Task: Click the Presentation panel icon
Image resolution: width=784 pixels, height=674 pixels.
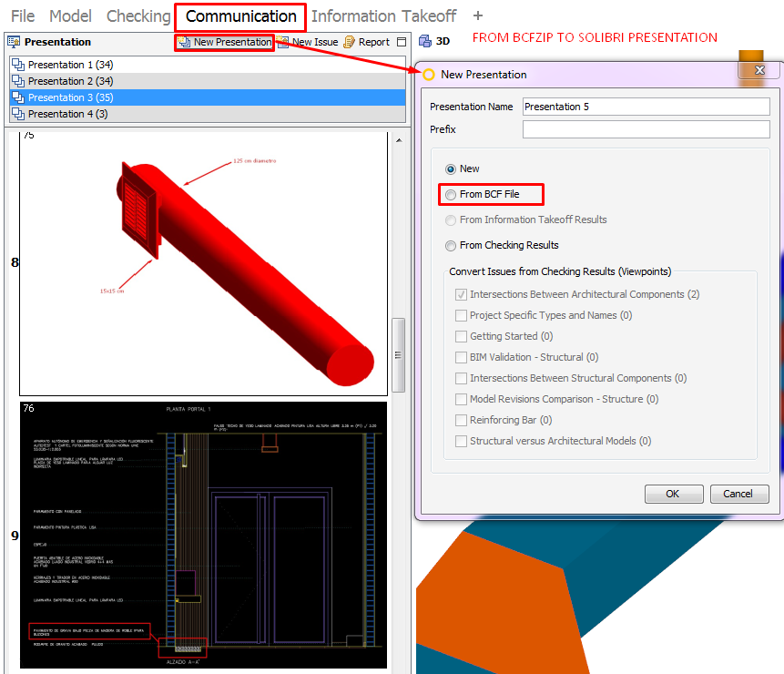Action: coord(14,42)
